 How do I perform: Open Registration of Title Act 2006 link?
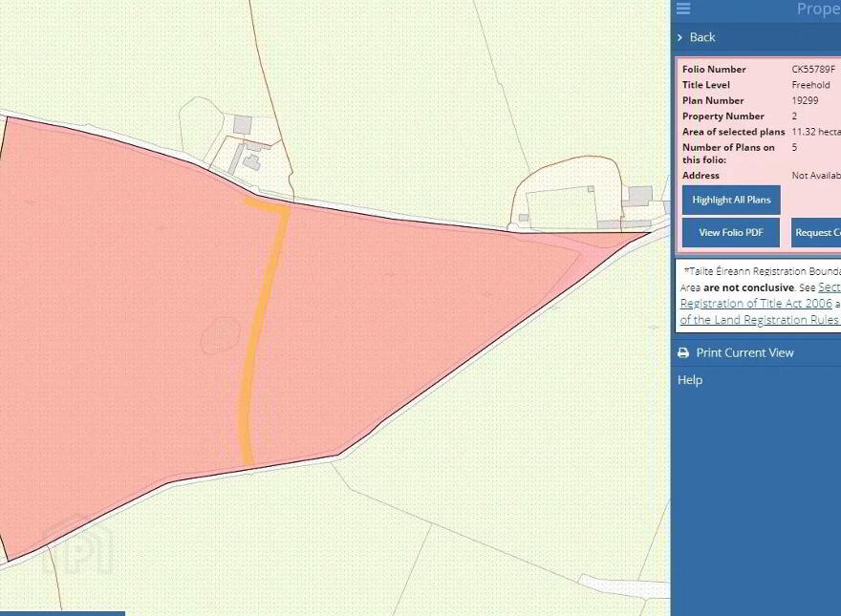(756, 304)
